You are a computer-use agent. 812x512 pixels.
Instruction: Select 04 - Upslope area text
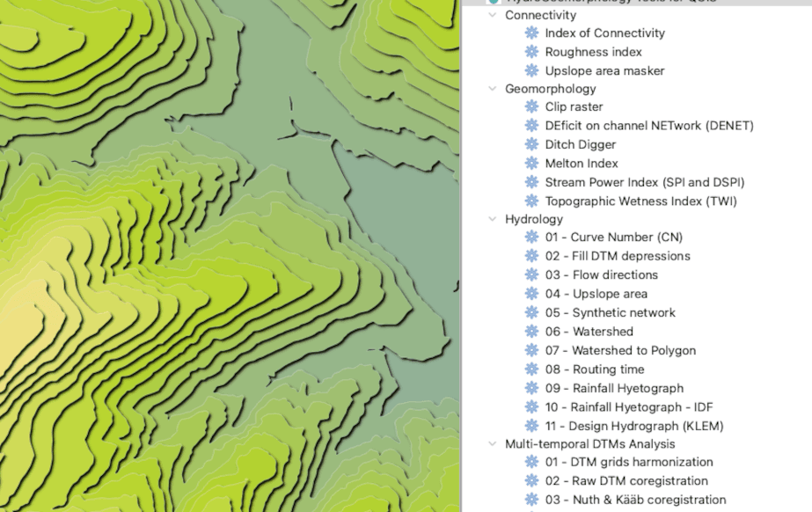pyautogui.click(x=596, y=294)
